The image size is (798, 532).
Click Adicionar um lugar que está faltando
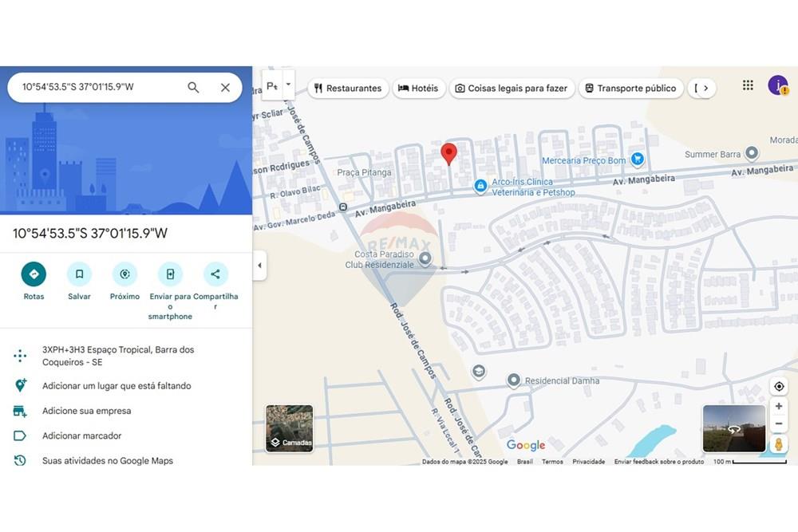click(117, 386)
